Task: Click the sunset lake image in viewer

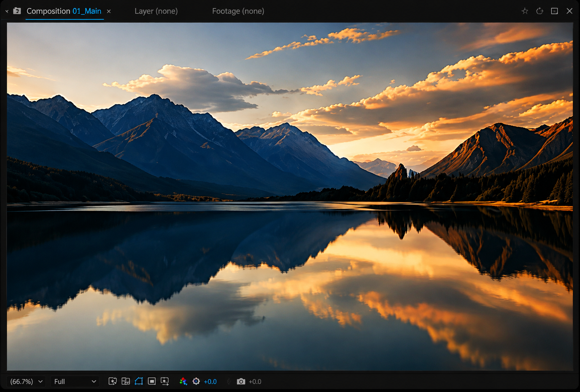Action: (x=290, y=197)
